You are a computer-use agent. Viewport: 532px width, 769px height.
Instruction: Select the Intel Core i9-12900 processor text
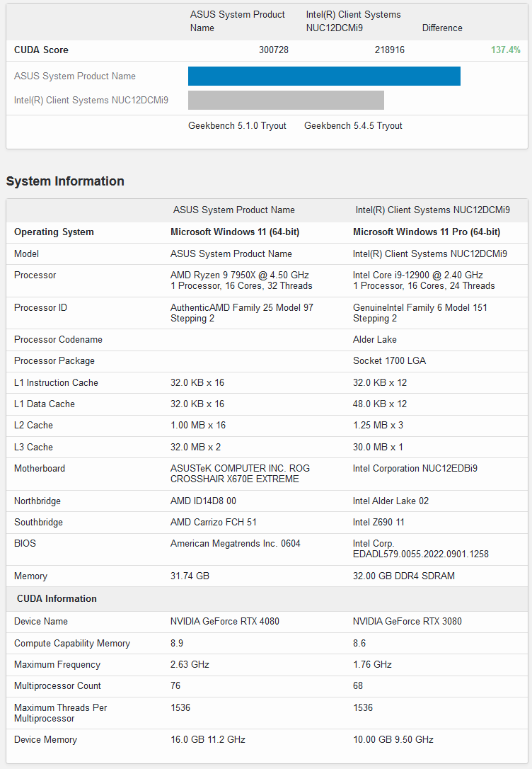tap(418, 275)
